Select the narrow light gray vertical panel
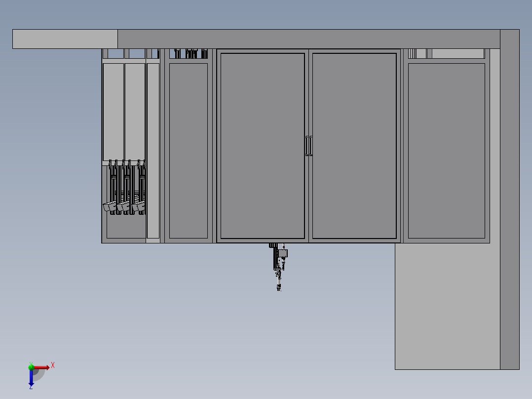Screen dimensions: 532x399 pos(153,151)
